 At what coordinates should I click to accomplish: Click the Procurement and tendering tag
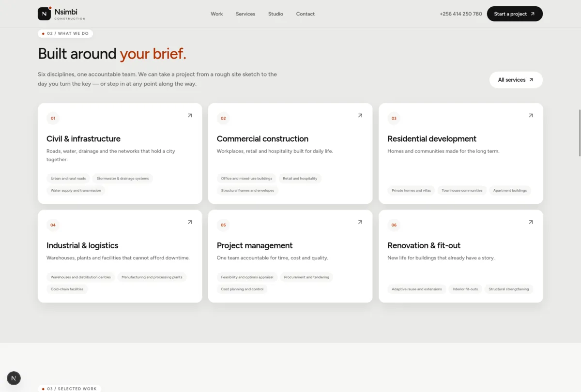(x=306, y=277)
